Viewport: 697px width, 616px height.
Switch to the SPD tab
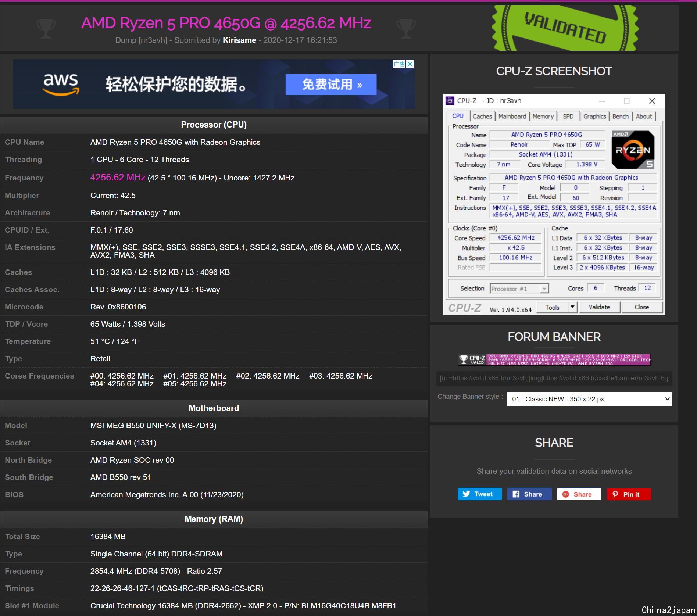pyautogui.click(x=568, y=116)
